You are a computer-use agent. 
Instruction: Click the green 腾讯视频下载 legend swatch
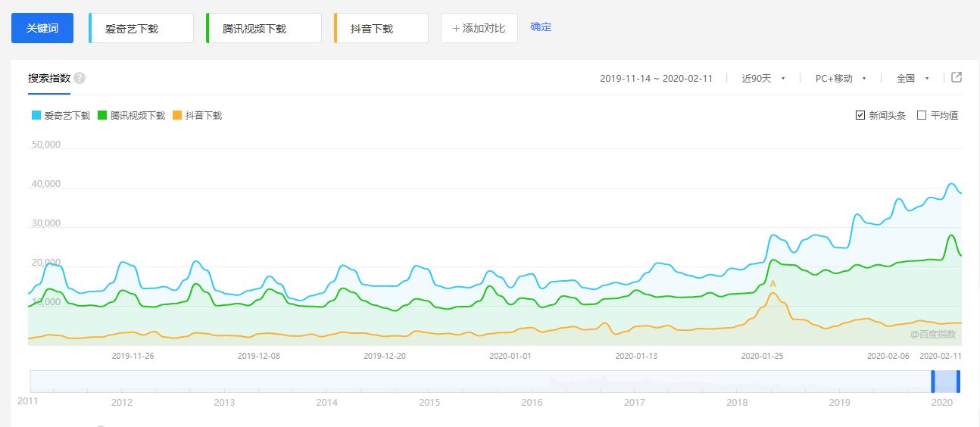(x=102, y=116)
